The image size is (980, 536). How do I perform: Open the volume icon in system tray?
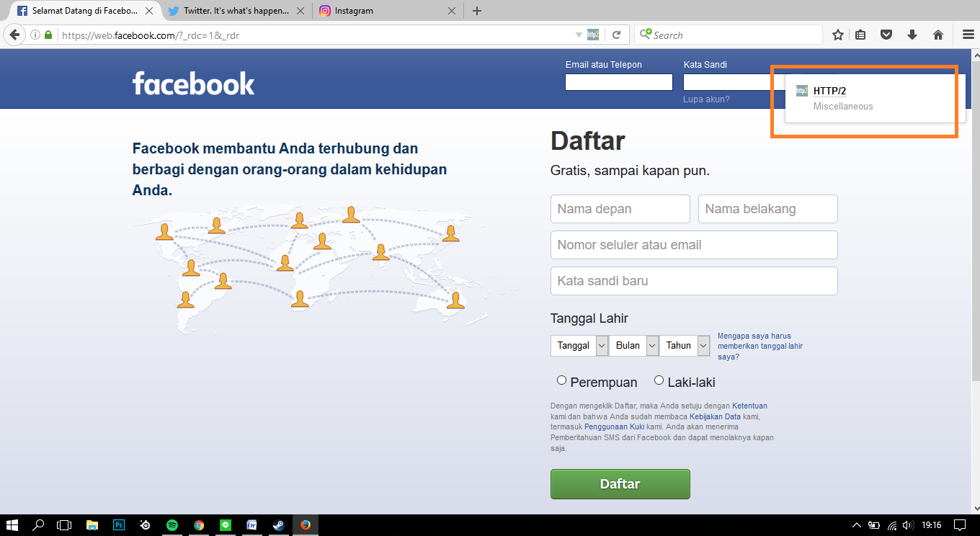coord(908,525)
